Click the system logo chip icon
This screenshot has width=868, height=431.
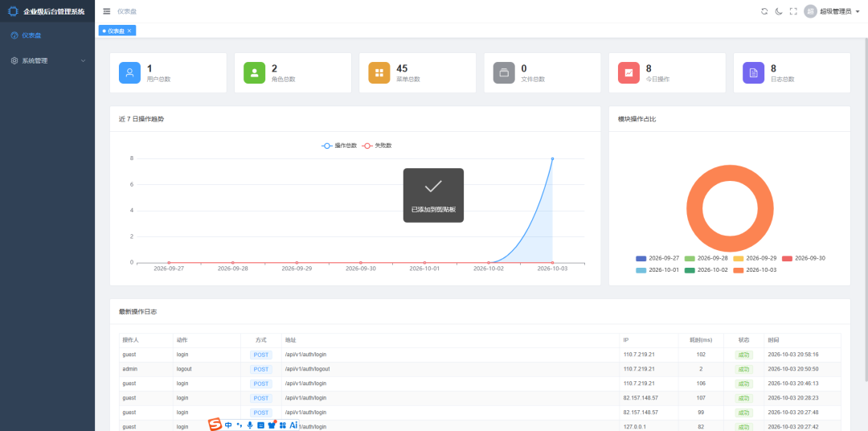click(13, 11)
